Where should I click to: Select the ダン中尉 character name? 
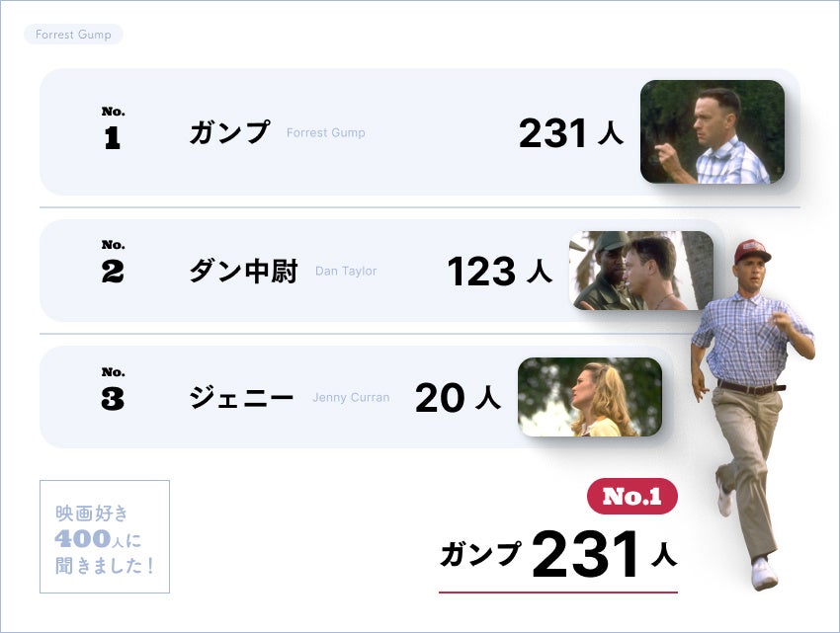click(243, 271)
